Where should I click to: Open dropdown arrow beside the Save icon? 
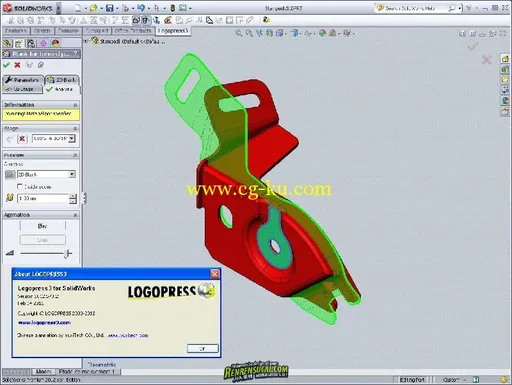[x=117, y=8]
